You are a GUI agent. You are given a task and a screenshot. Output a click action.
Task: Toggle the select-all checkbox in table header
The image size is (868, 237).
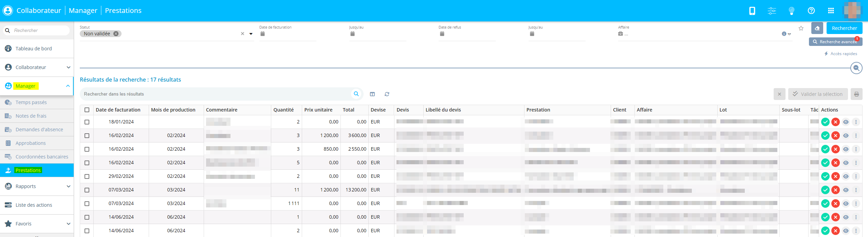click(x=87, y=110)
